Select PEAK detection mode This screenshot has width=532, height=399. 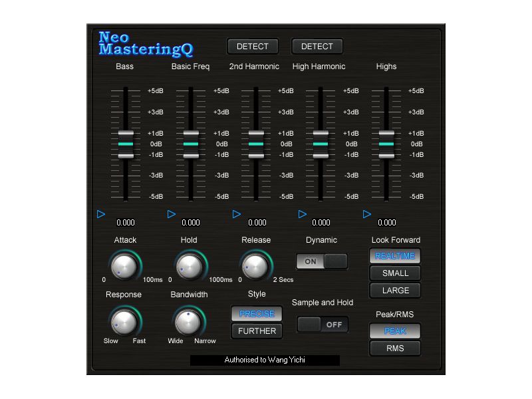pos(394,331)
